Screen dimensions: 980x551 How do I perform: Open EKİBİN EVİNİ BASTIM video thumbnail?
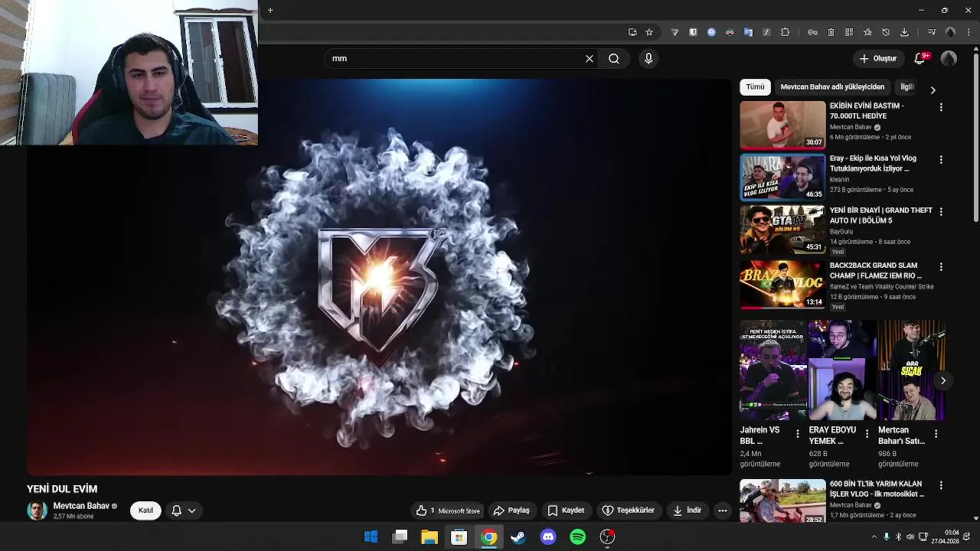point(782,125)
